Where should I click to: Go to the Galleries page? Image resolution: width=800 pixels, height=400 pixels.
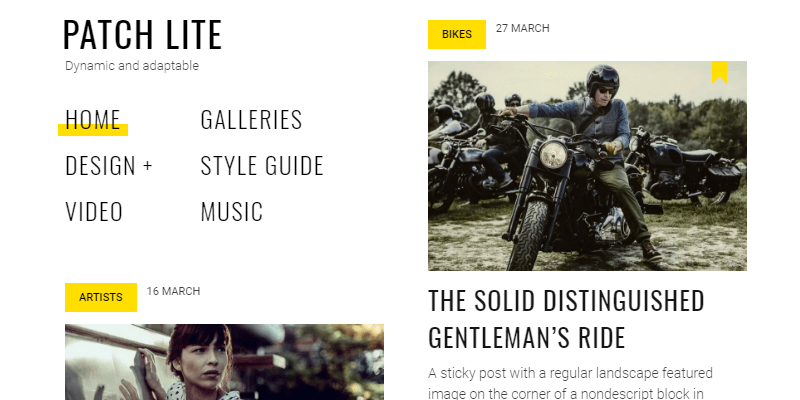252,119
